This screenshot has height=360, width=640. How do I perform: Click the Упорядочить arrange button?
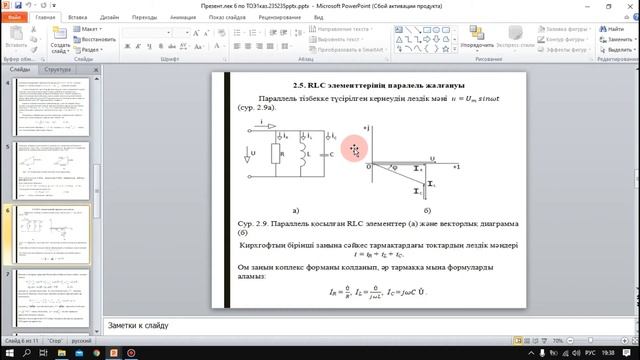[477, 38]
